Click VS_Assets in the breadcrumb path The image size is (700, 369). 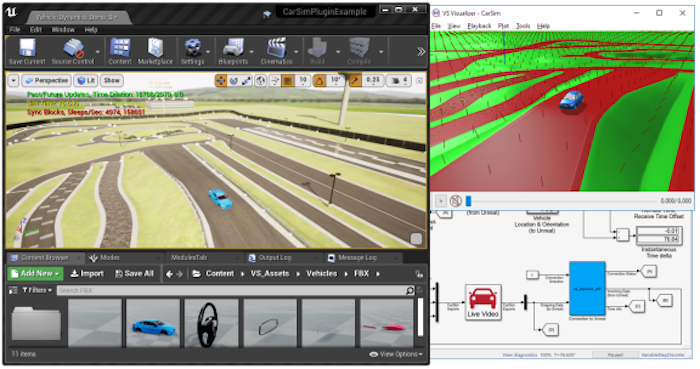click(x=270, y=274)
